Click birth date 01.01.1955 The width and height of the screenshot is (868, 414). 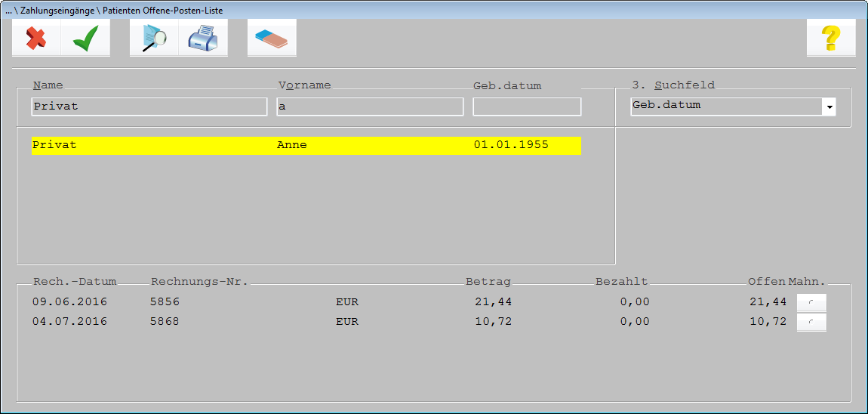pyautogui.click(x=511, y=145)
